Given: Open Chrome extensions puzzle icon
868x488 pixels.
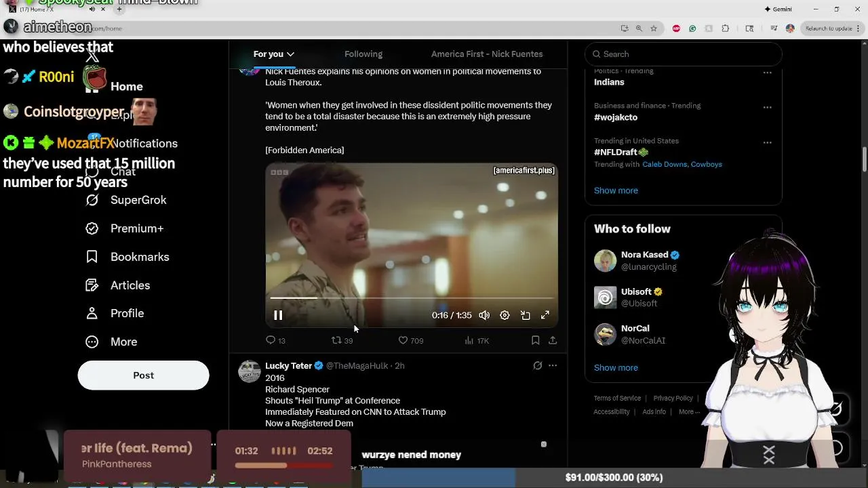Looking at the screenshot, I should [x=726, y=28].
